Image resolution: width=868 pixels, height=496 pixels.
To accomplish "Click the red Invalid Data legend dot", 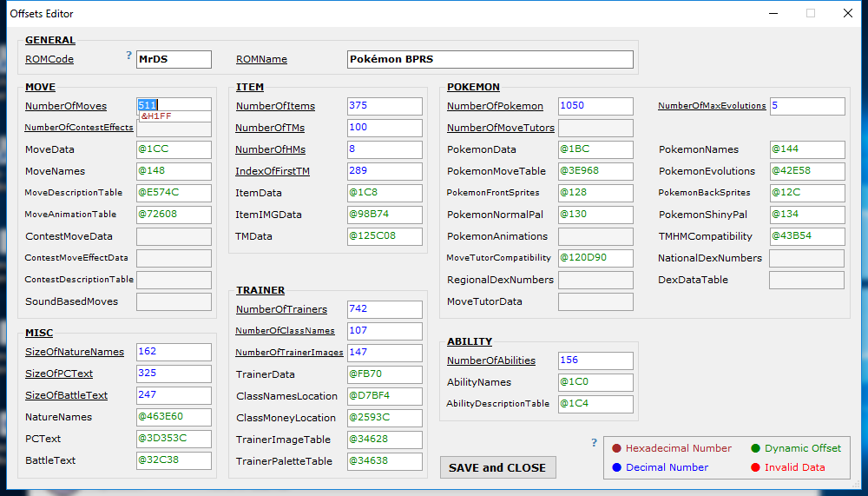I will point(755,467).
